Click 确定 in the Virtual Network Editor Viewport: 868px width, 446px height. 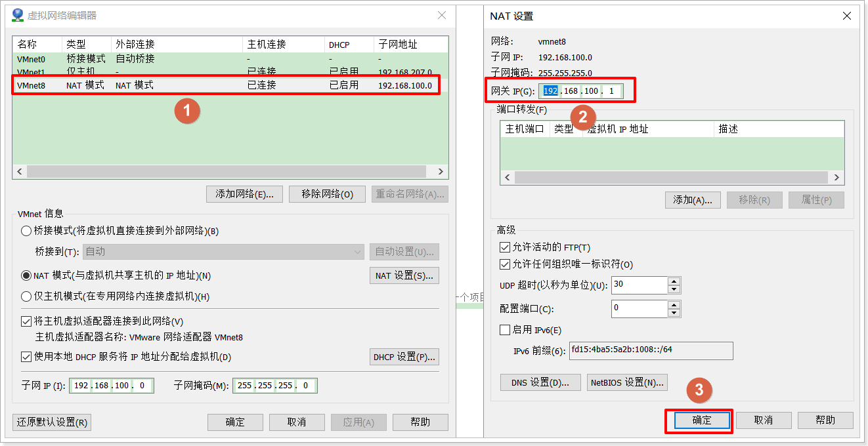pyautogui.click(x=235, y=422)
